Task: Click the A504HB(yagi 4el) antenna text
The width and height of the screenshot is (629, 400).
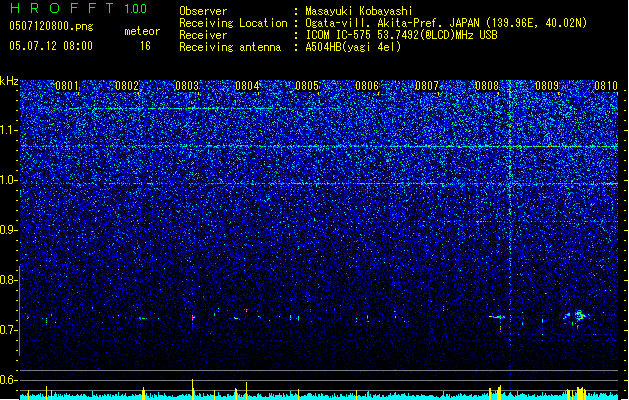Action: (x=353, y=47)
